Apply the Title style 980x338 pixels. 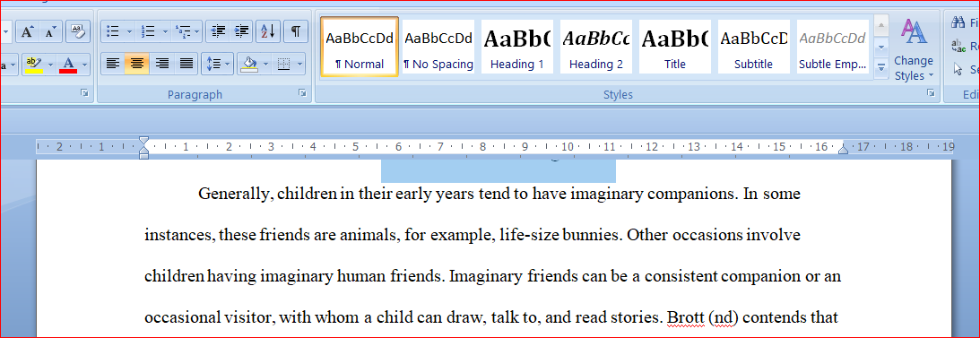tap(674, 47)
